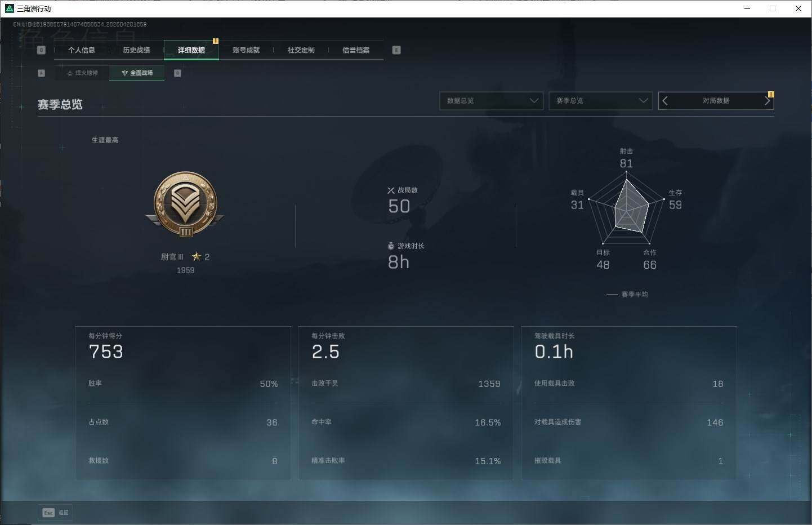
Task: Click the gold star icon beside 尉官 III
Action: [x=197, y=256]
